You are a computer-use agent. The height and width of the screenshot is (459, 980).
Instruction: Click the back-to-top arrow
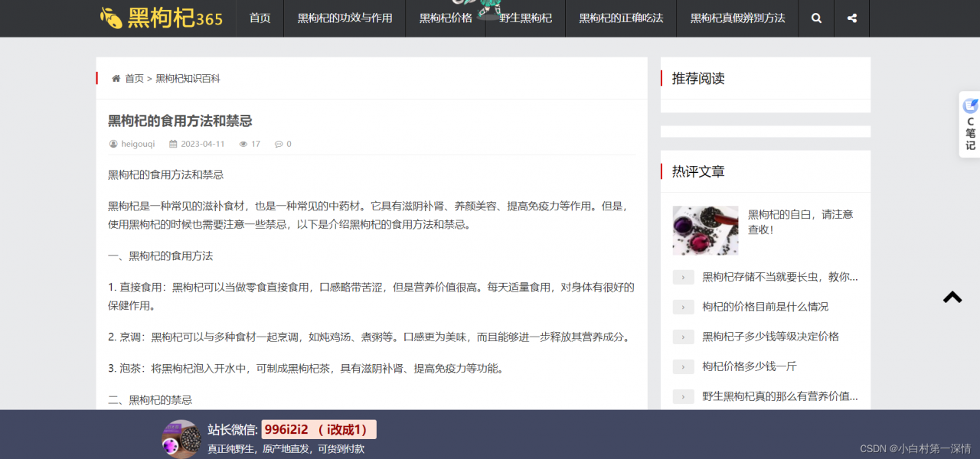[952, 297]
